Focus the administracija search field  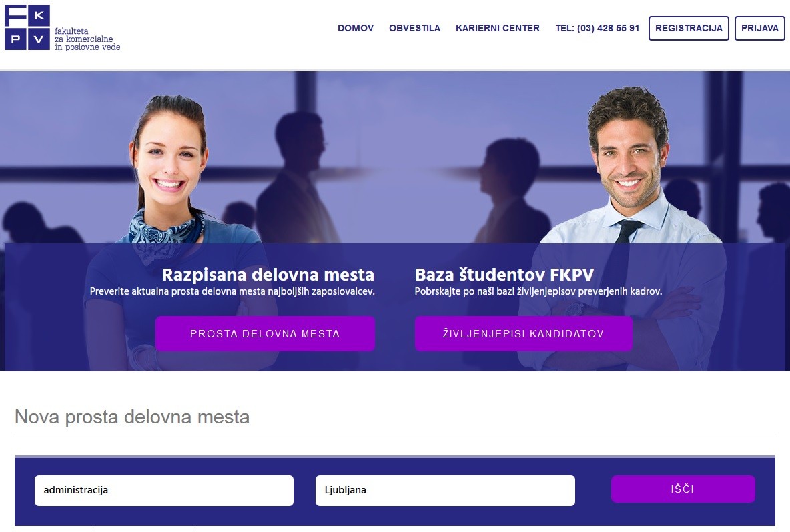click(164, 490)
